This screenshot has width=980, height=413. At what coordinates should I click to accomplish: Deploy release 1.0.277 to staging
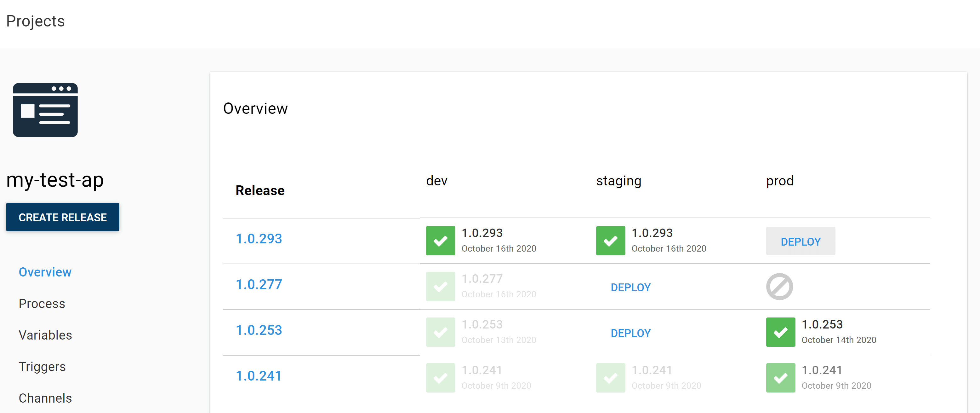pyautogui.click(x=631, y=288)
